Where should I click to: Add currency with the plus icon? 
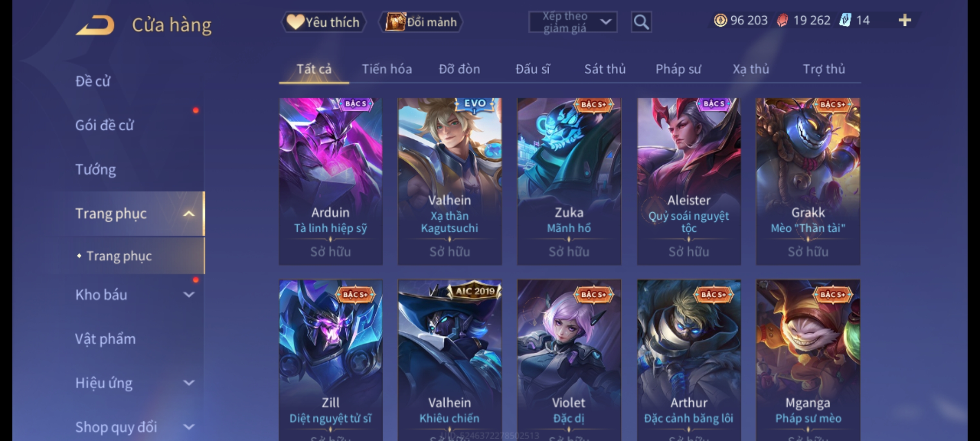pyautogui.click(x=905, y=20)
